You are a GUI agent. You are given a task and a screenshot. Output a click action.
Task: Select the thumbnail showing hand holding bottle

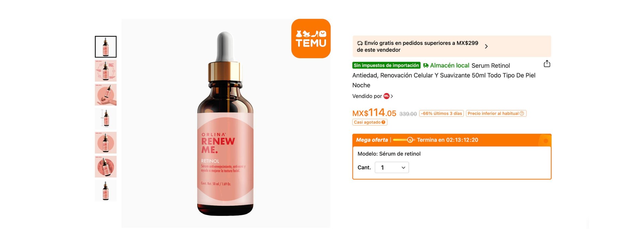[106, 95]
